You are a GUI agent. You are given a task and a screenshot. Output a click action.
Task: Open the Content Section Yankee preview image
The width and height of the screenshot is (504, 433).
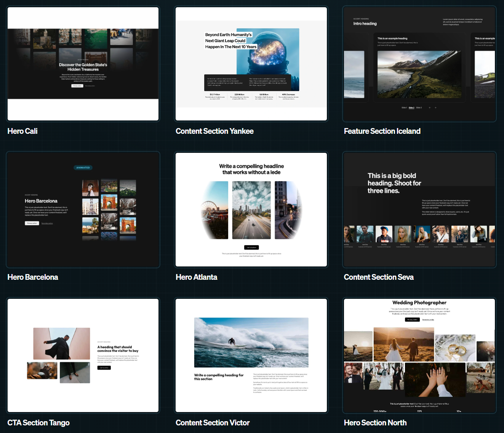pos(251,64)
